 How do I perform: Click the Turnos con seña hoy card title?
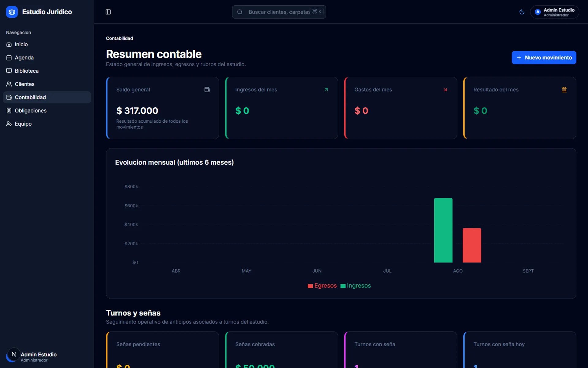coord(499,344)
